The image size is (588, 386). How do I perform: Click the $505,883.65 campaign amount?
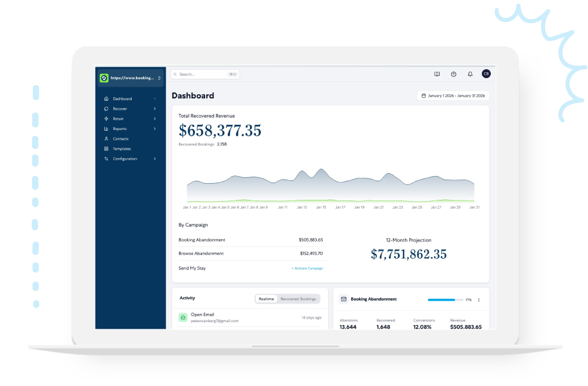click(311, 240)
